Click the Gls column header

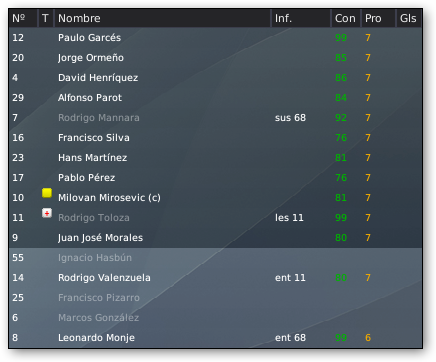point(409,18)
